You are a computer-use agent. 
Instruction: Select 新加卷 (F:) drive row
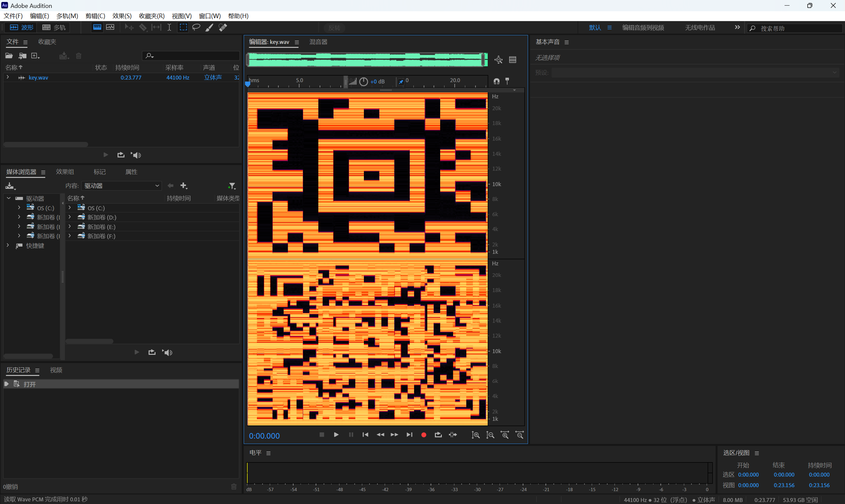tap(153, 236)
